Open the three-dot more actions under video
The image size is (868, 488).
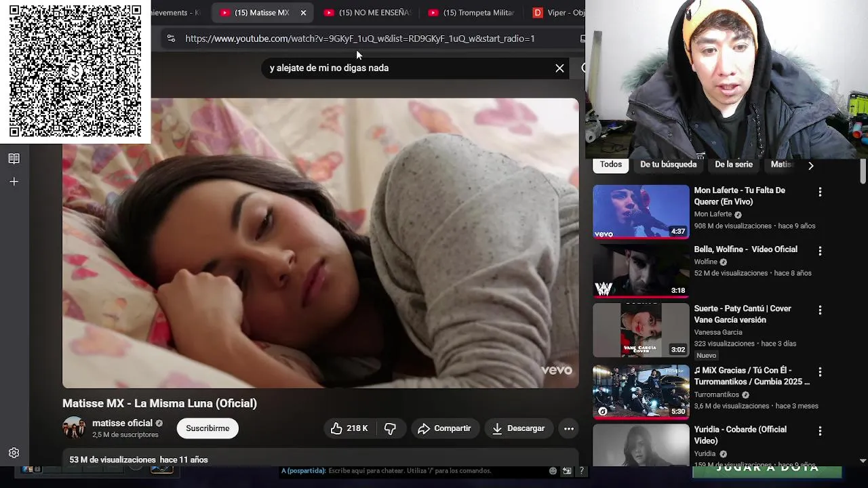[569, 428]
